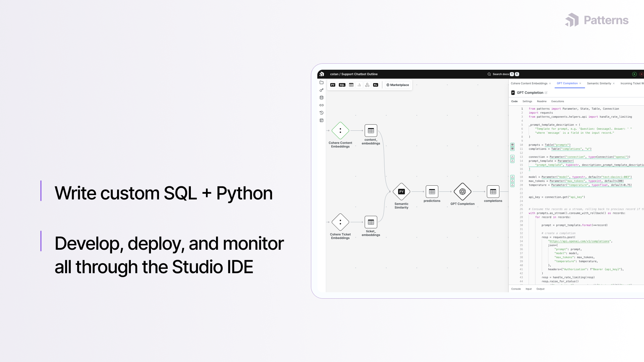The width and height of the screenshot is (644, 362).
Task: Add a table store node
Action: point(351,85)
